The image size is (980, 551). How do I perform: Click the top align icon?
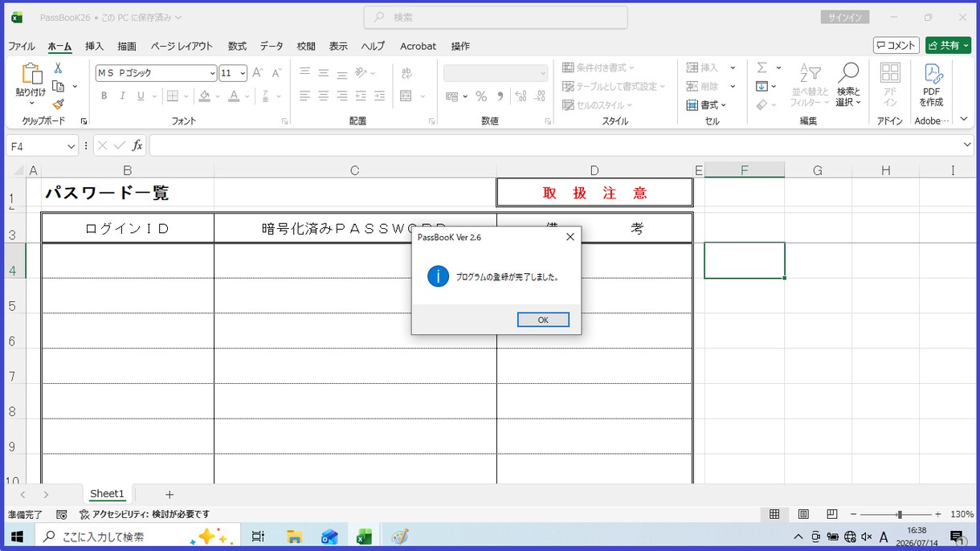(304, 73)
